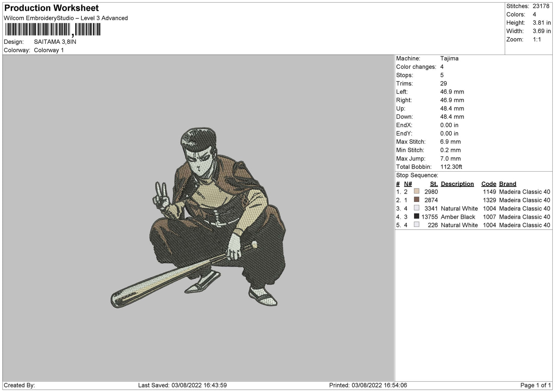555x392 pixels.
Task: Click the Max Jump value '7.0 mm'
Action: click(451, 159)
